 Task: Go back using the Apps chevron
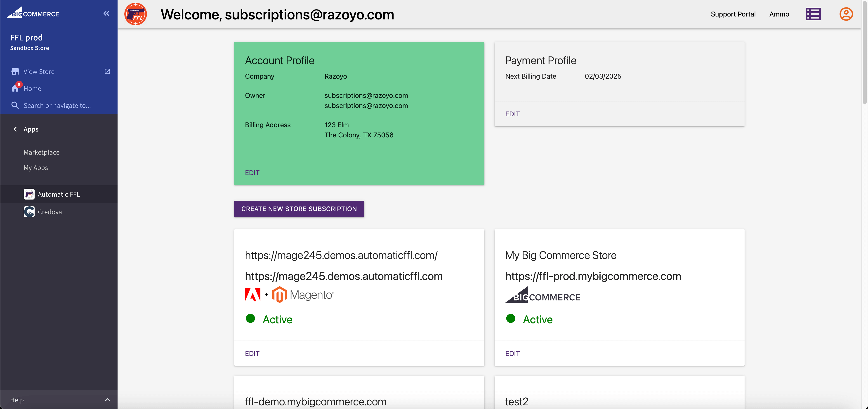pos(15,129)
